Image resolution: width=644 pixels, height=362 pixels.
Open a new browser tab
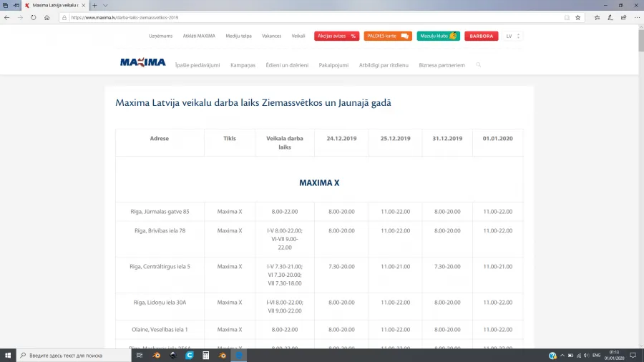95,5
